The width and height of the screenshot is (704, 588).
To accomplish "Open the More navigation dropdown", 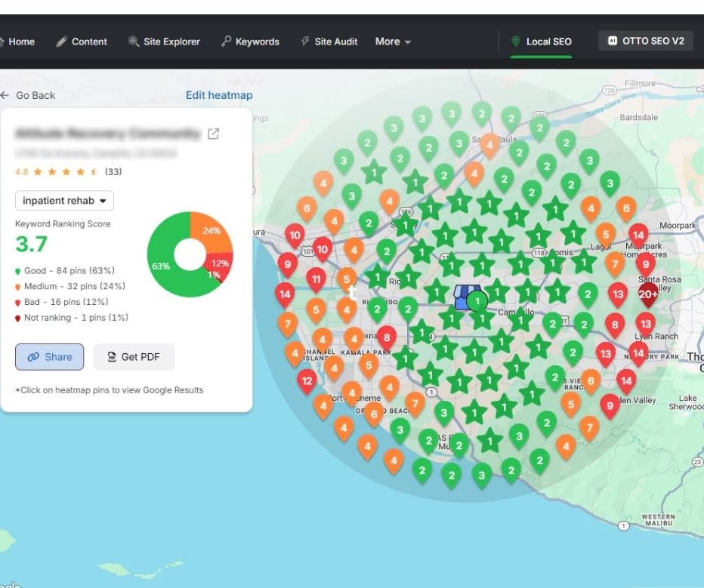I will [393, 42].
